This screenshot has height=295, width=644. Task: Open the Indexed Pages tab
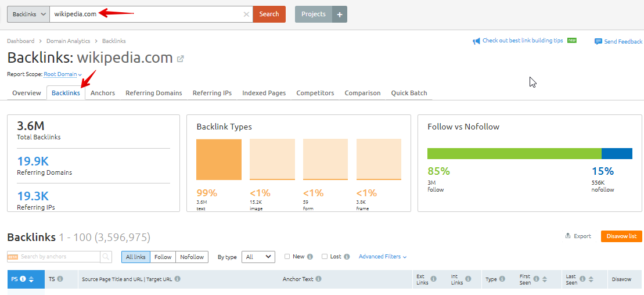point(264,93)
